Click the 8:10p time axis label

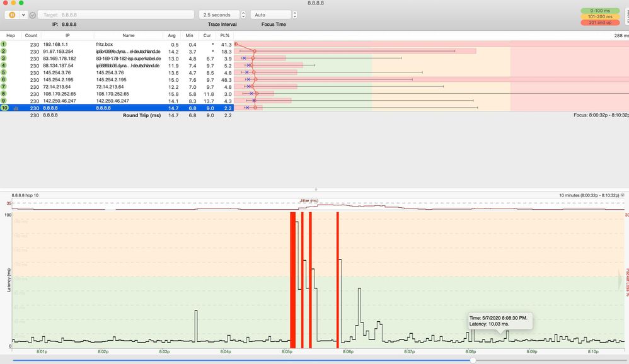(593, 351)
